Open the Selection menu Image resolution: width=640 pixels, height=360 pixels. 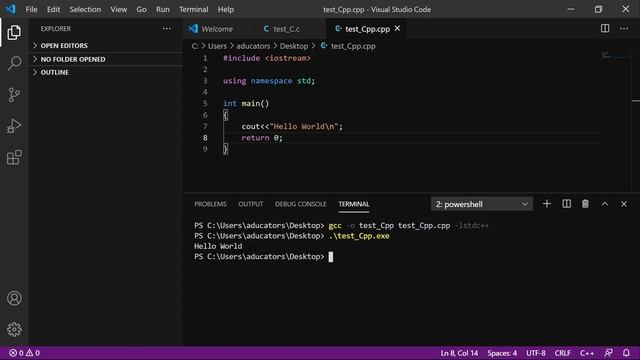[85, 9]
